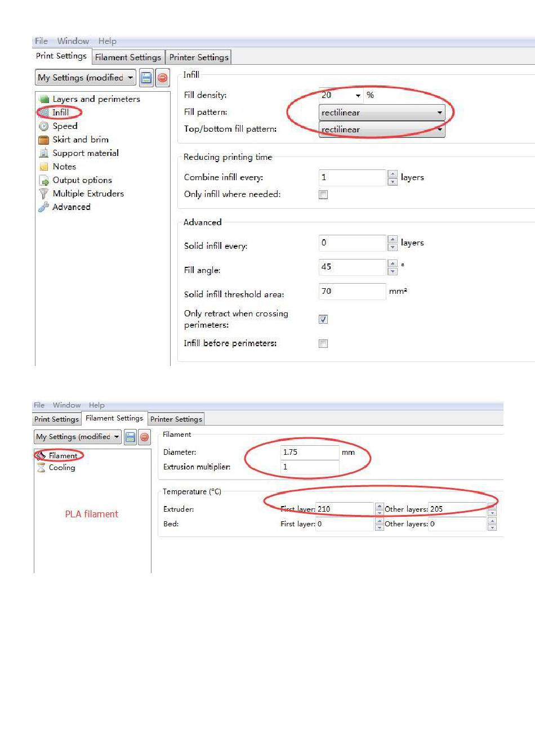Click Solid infill threshold area field

[353, 292]
